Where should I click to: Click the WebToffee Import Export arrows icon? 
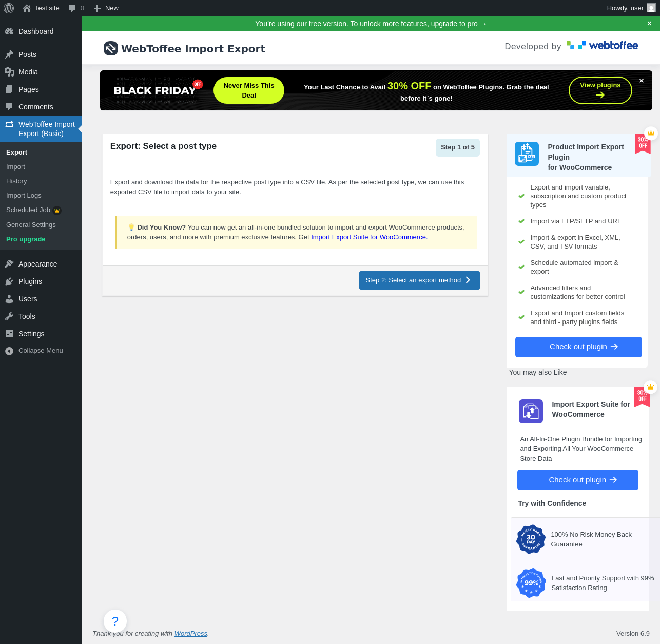(x=9, y=124)
